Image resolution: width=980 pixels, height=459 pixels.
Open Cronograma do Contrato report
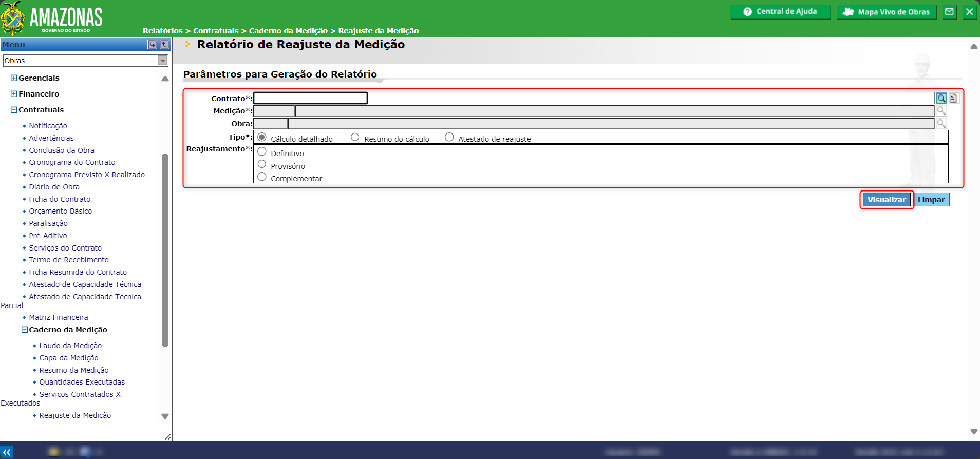pyautogui.click(x=72, y=162)
